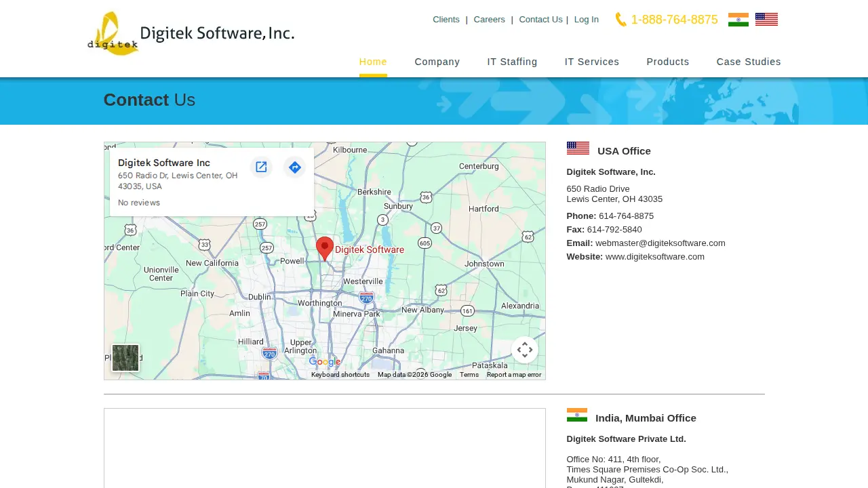Select the USA flag in header
This screenshot has height=488, width=868.
766,20
